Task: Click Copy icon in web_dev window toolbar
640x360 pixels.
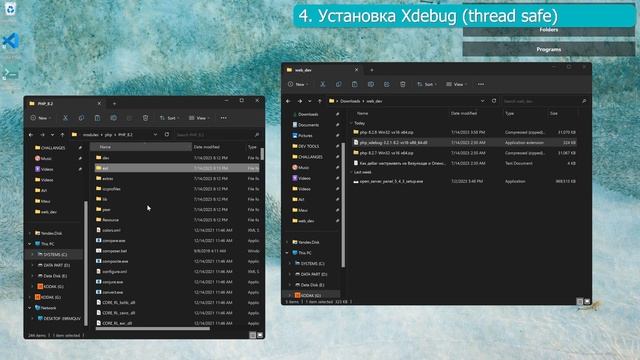Action: [338, 84]
